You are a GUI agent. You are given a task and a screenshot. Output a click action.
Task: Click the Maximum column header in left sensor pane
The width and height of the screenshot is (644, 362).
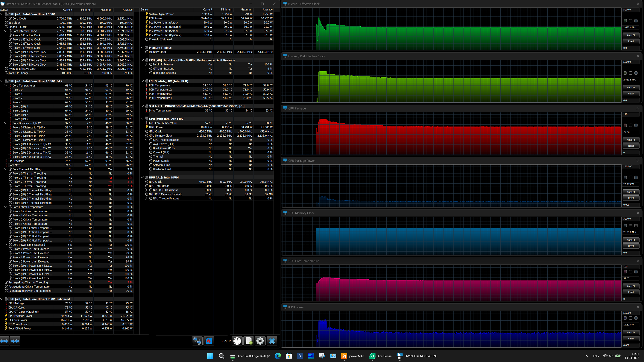[103, 9]
